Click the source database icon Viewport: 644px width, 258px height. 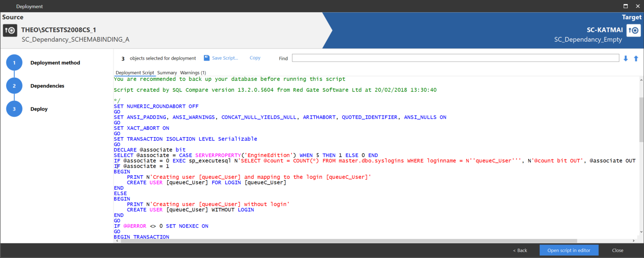coord(10,31)
